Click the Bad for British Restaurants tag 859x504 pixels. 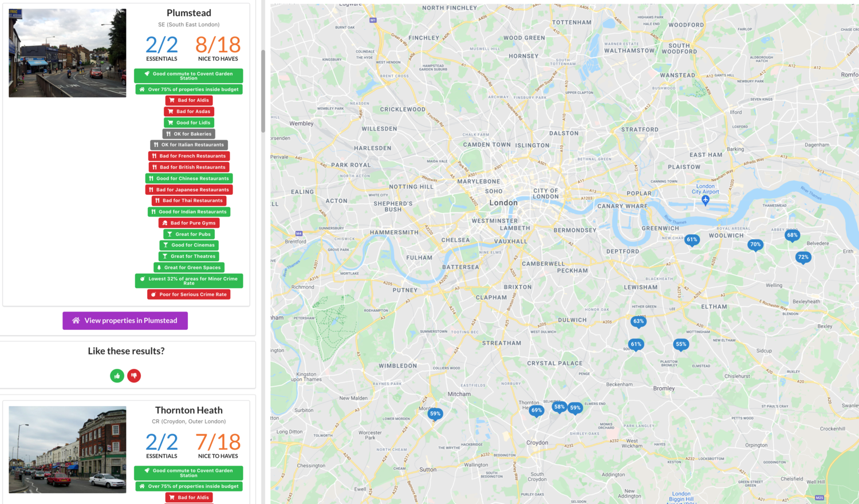point(189,167)
